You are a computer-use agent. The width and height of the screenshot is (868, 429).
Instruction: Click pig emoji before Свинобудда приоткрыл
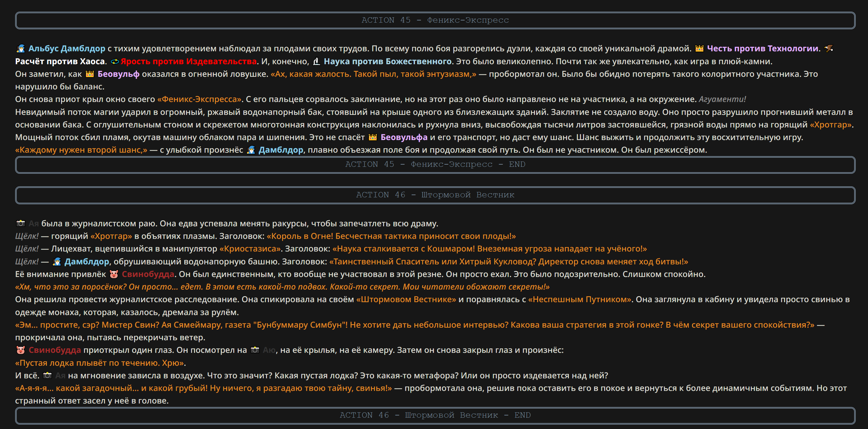point(20,350)
